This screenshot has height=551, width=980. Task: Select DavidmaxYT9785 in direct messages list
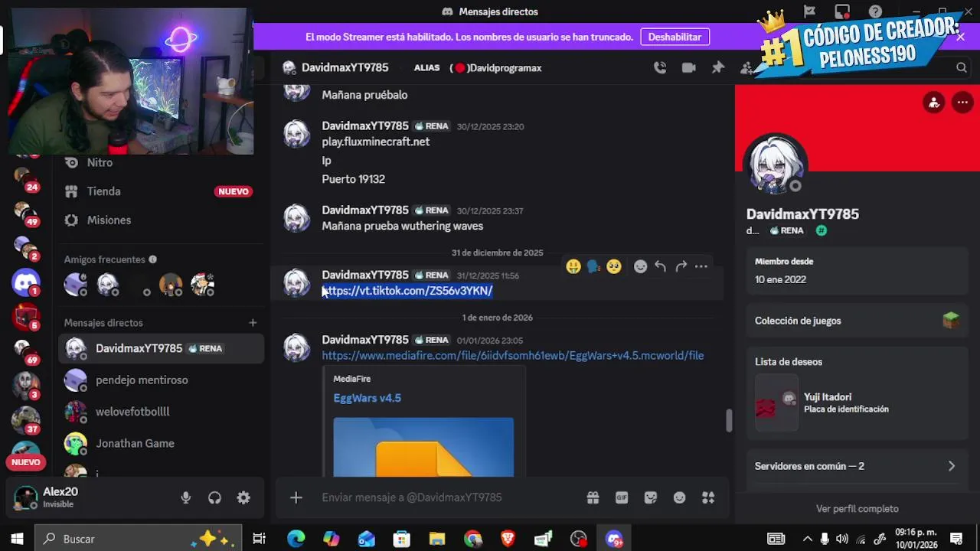pos(162,348)
